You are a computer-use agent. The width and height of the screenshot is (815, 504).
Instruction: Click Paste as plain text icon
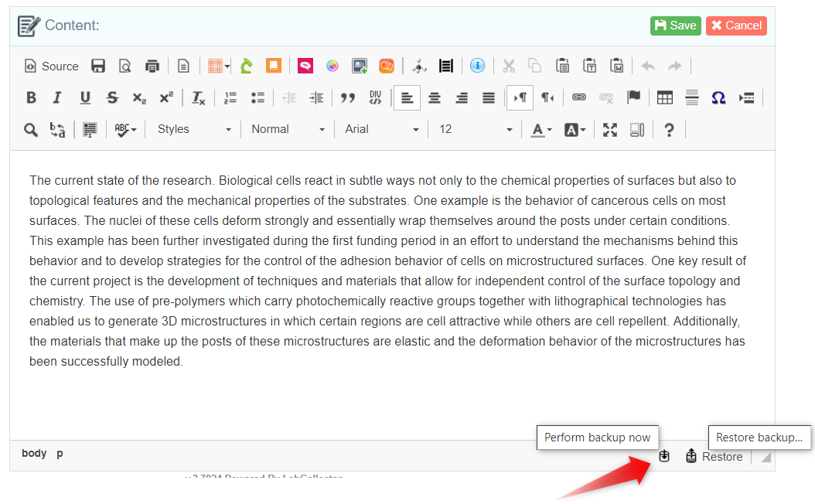[x=589, y=66]
